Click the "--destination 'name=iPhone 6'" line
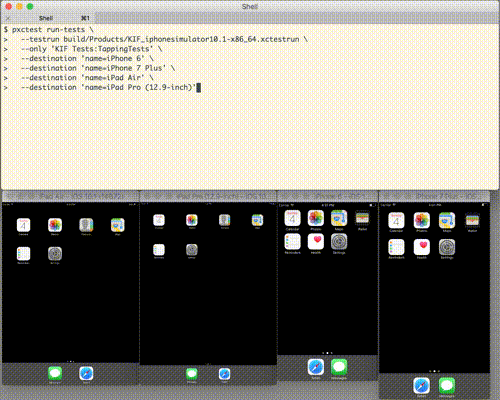The image size is (500, 400). coord(78,59)
